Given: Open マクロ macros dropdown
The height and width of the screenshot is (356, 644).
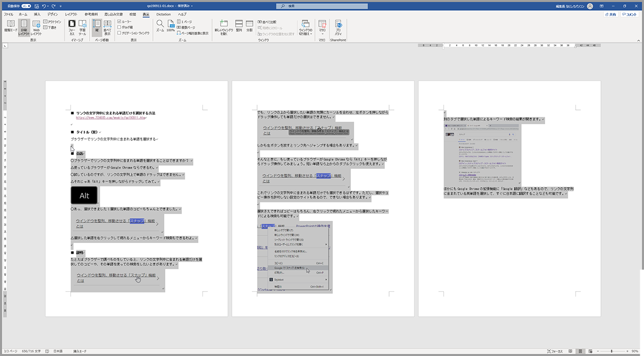Looking at the screenshot, I should (322, 27).
